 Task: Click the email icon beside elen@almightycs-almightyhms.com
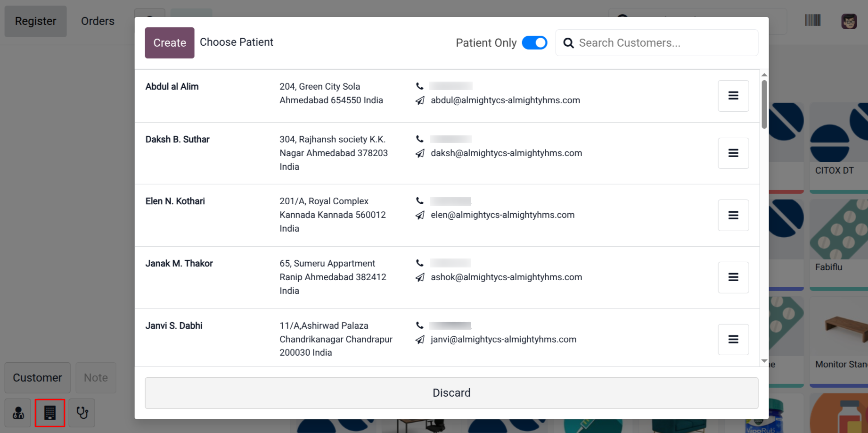[420, 215]
